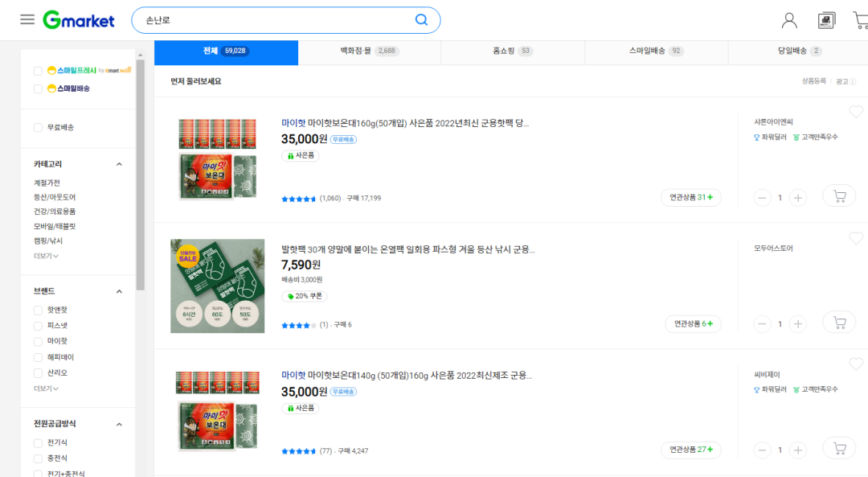This screenshot has width=868, height=477.
Task: Toggle the 스마일배송 filter checkbox
Action: (38, 88)
